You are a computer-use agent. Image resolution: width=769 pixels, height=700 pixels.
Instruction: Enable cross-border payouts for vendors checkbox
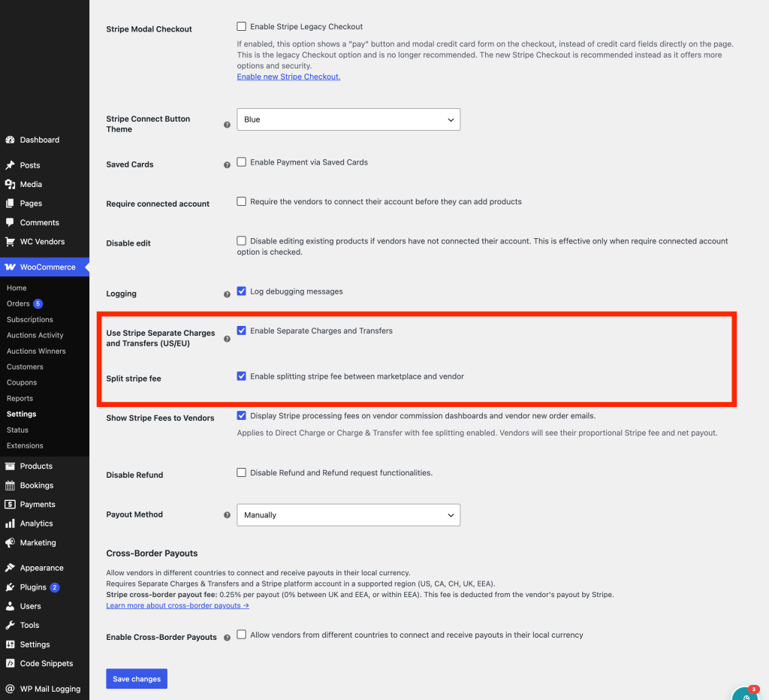(241, 634)
